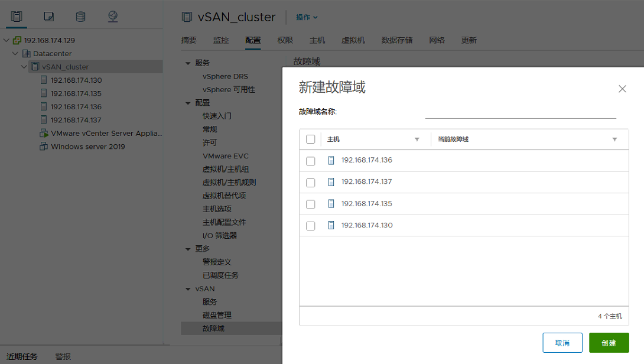Screen dimensions: 644x364
Task: Click host icon for 192.168.174.135 in tree
Action: point(44,93)
